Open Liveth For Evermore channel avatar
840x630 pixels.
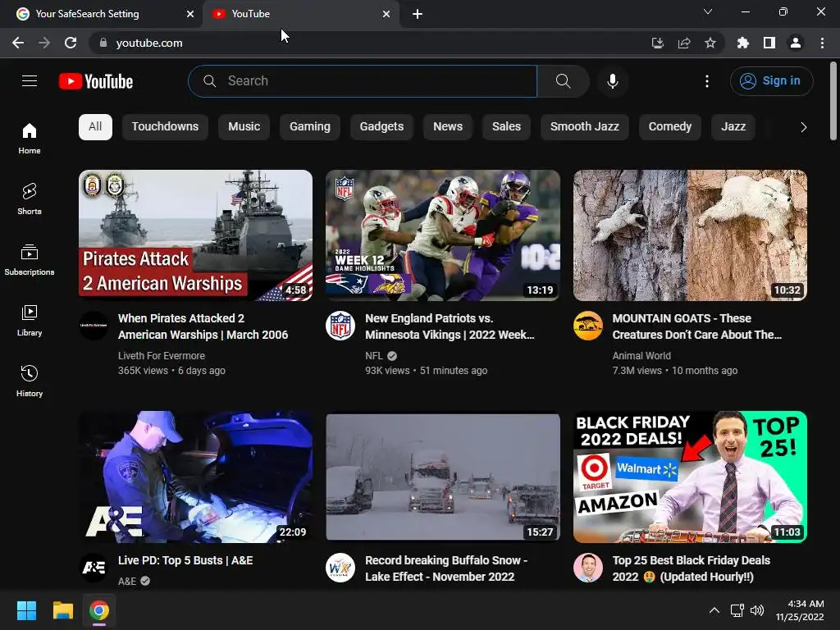pos(94,326)
